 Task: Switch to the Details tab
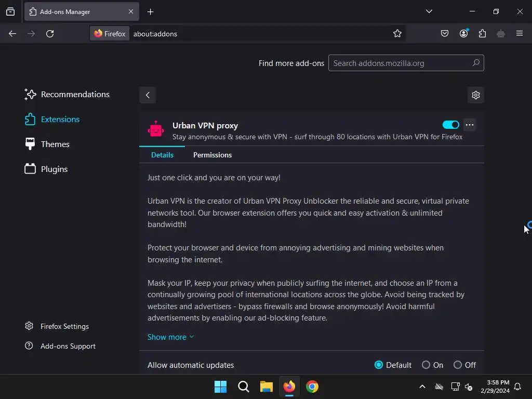[x=162, y=155]
